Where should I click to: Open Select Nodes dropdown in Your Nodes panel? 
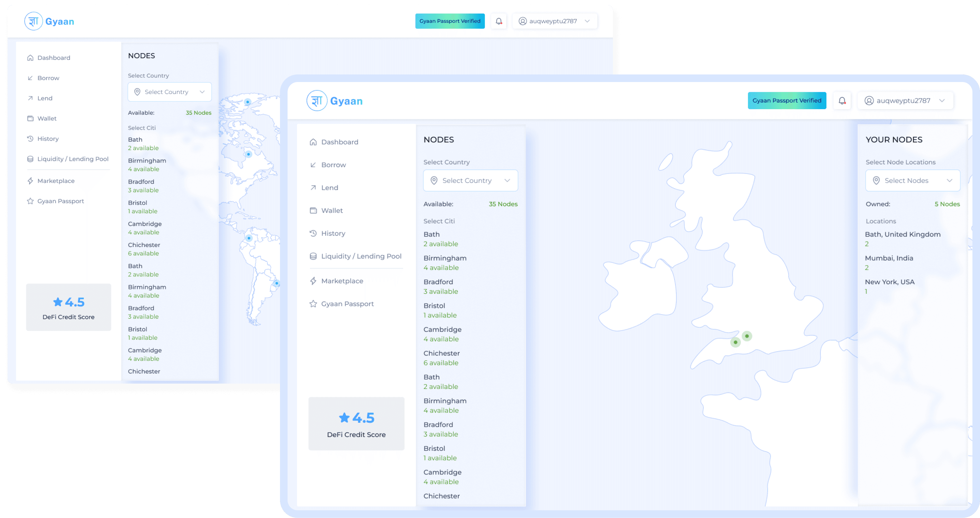pyautogui.click(x=913, y=180)
